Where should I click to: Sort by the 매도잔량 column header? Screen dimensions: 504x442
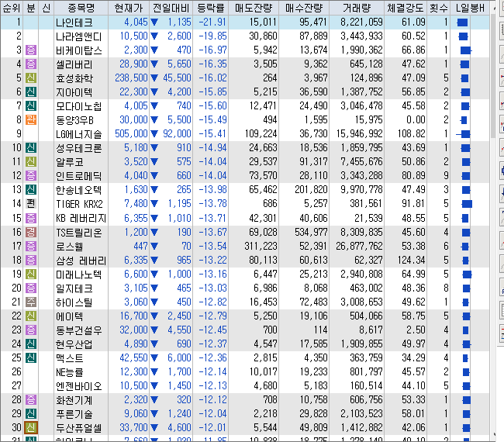coord(254,8)
